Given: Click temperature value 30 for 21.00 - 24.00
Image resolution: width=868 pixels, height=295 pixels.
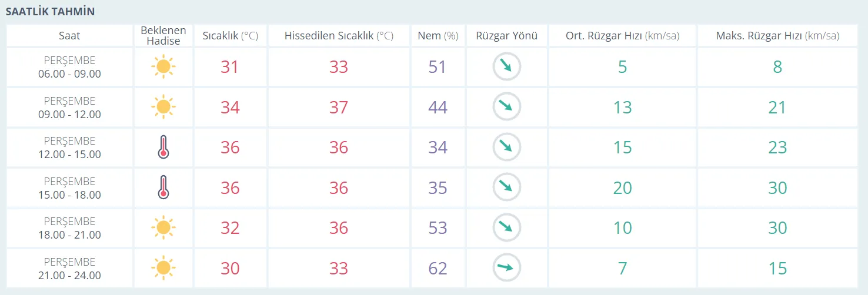Looking at the screenshot, I should pos(230,268).
